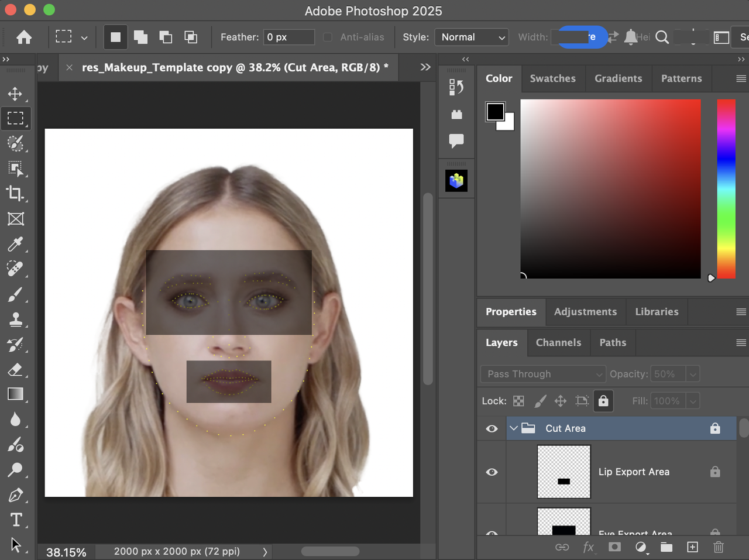This screenshot has height=560, width=749.
Task: Open the Search magnifier in options bar
Action: (662, 37)
